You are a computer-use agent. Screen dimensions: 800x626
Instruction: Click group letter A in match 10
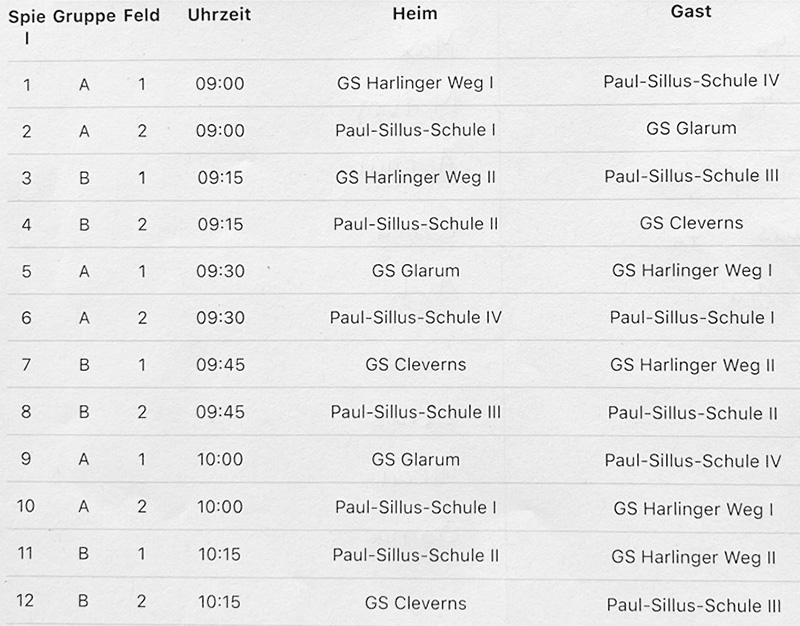pyautogui.click(x=84, y=507)
